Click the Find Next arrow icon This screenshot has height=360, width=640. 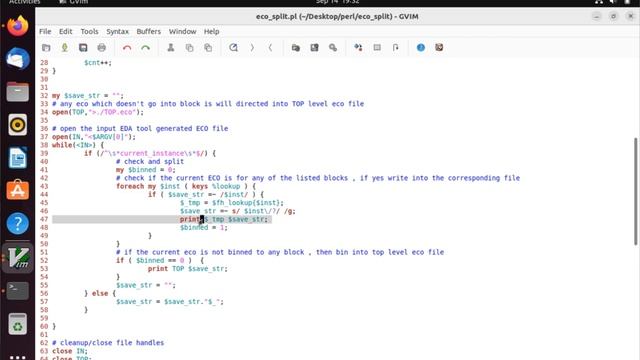[x=252, y=48]
